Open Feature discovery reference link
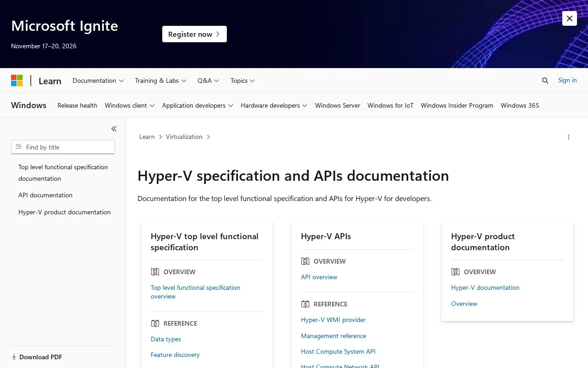The height and width of the screenshot is (368, 588). [175, 355]
